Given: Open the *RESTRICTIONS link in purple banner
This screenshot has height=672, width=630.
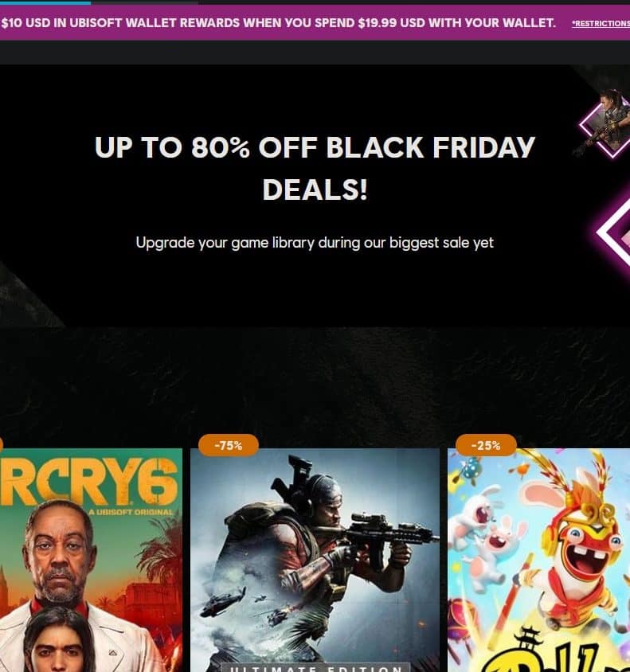Looking at the screenshot, I should coord(601,24).
